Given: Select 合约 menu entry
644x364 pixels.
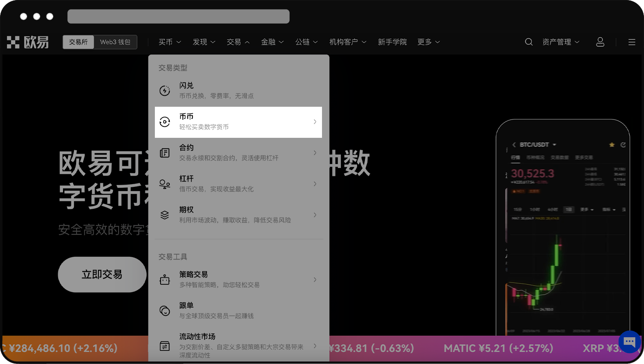Looking at the screenshot, I should [238, 153].
